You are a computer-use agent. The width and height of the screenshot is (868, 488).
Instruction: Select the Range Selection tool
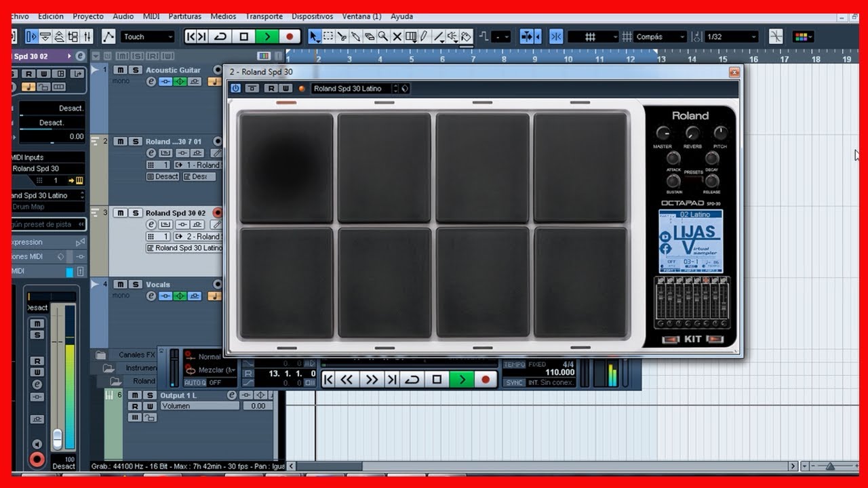(328, 37)
